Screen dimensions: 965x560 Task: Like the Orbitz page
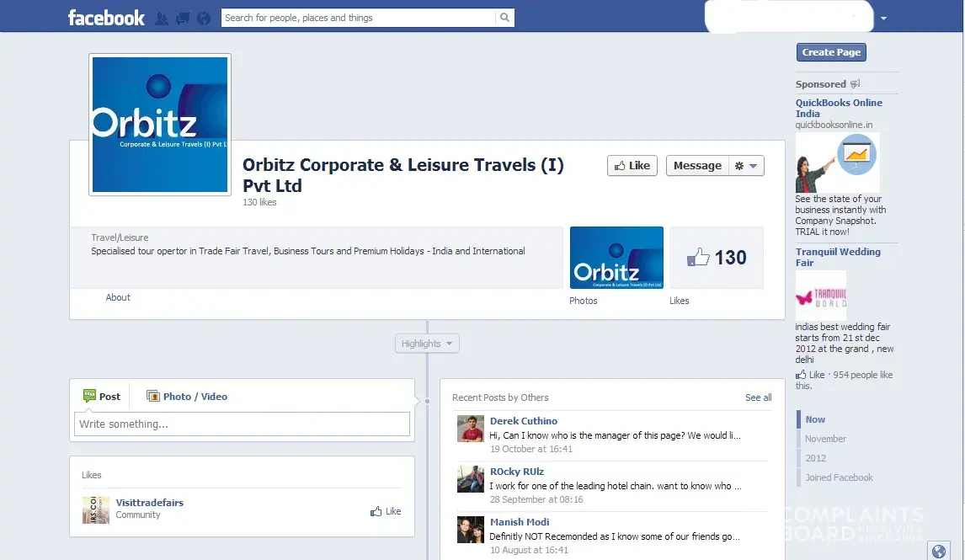click(x=632, y=166)
